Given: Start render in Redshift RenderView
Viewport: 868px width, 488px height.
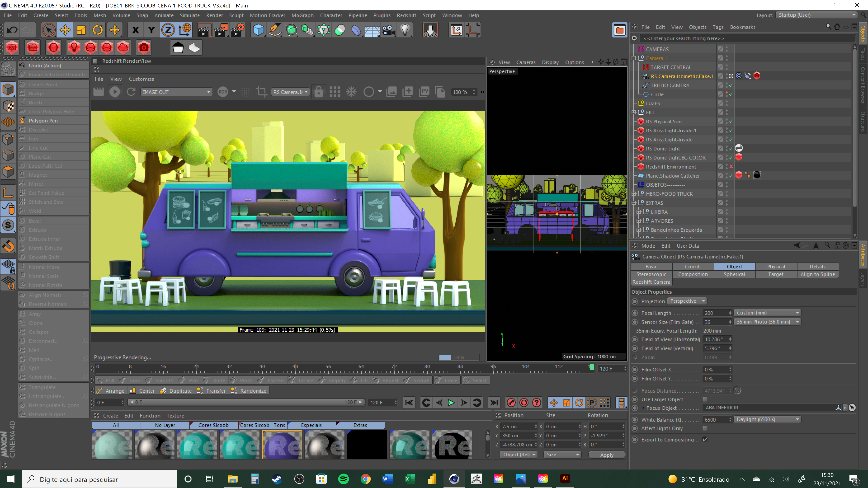Looking at the screenshot, I should 115,92.
